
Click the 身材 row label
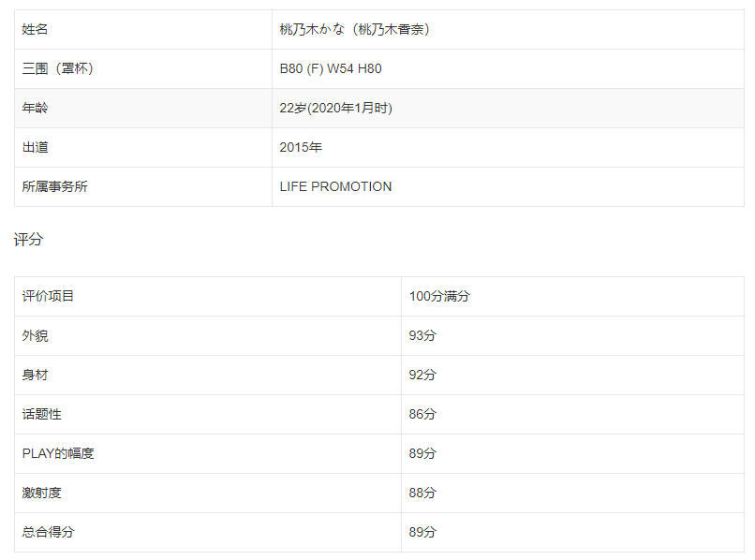tap(36, 375)
